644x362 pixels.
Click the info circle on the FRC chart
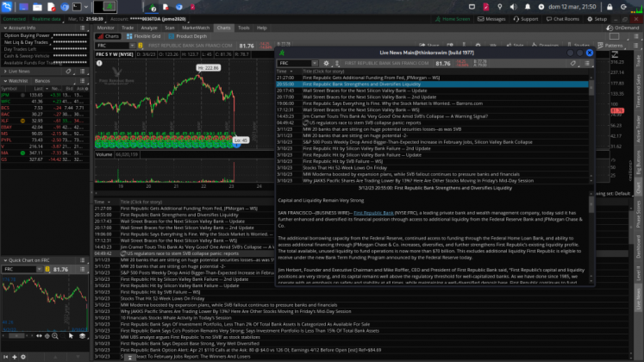pos(99,63)
